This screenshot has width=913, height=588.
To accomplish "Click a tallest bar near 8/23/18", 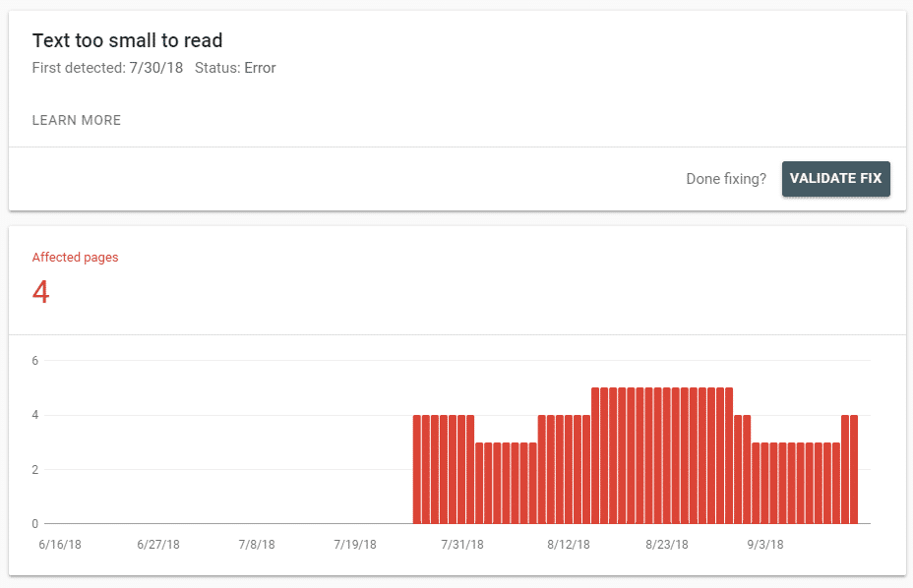I will click(x=667, y=456).
